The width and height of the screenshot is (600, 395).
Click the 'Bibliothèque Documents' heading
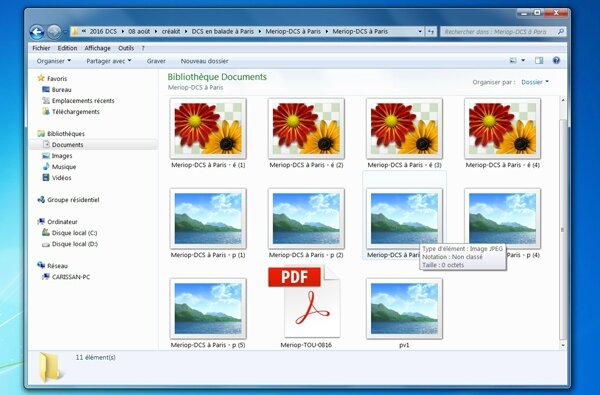(x=217, y=77)
